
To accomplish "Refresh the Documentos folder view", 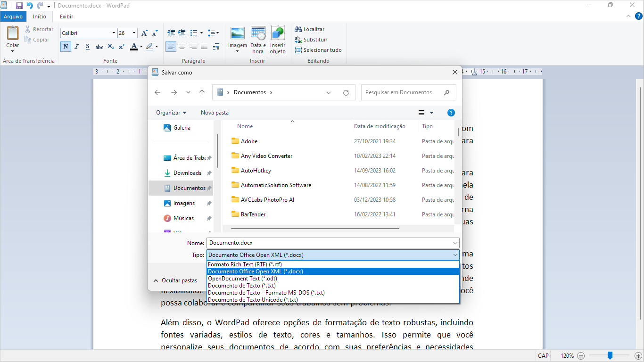I will click(x=346, y=93).
